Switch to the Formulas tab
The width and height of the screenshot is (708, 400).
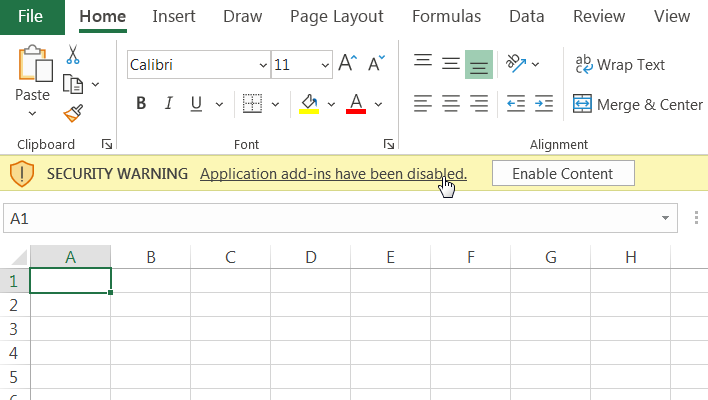coord(446,16)
